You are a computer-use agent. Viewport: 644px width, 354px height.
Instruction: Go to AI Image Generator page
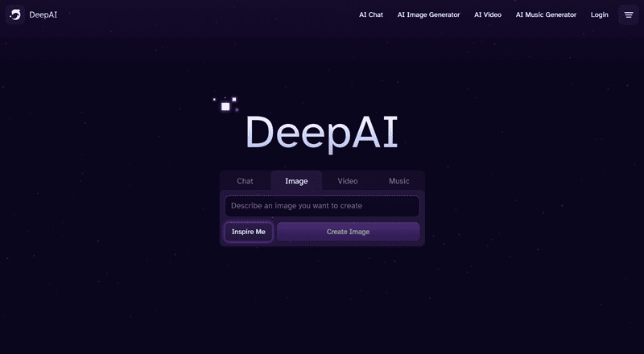coord(428,14)
